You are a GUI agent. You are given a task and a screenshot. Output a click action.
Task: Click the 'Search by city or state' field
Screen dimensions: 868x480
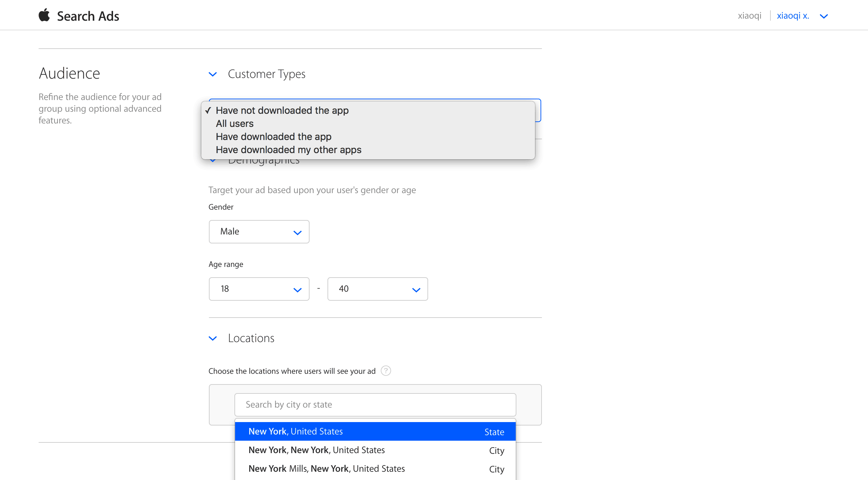tap(375, 404)
